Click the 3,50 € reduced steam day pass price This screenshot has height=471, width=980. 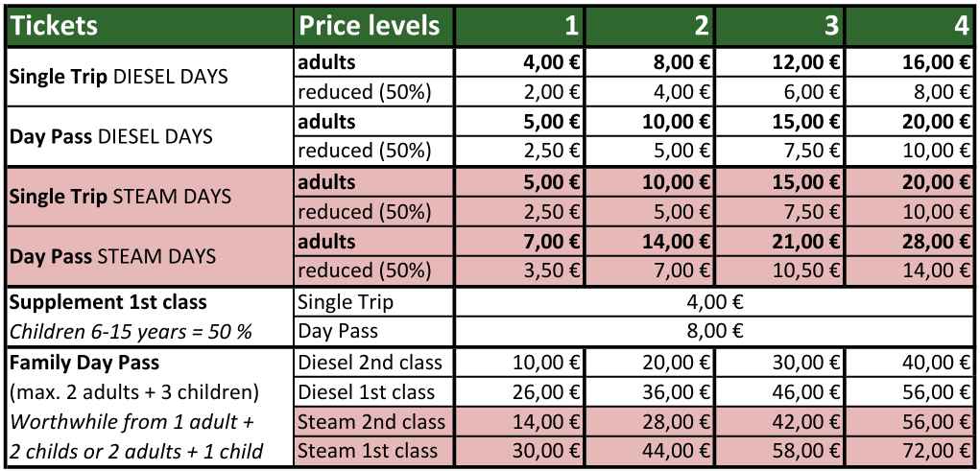click(x=548, y=271)
